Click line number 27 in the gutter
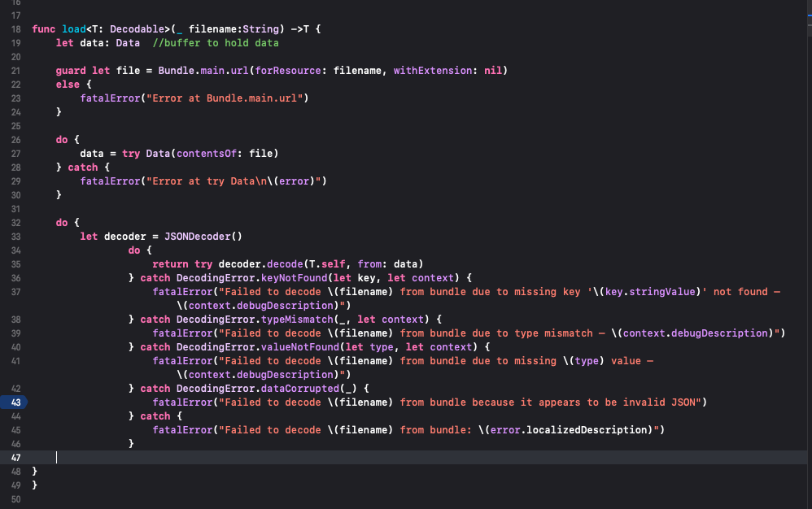Screen dimensions: 812x509 [15, 154]
